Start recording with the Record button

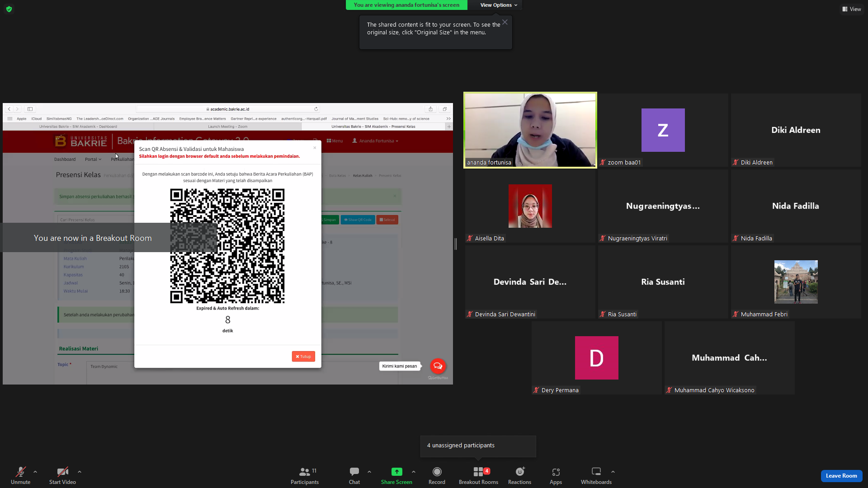437,475
